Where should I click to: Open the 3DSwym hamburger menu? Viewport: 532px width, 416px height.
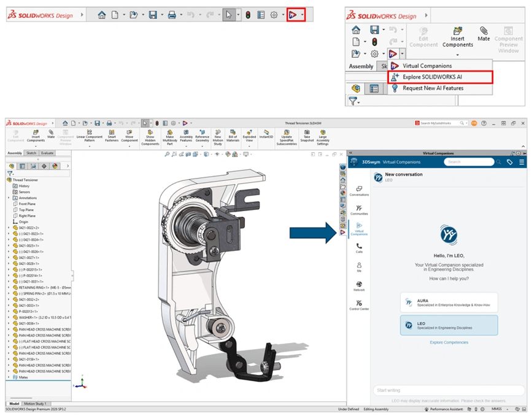point(522,162)
